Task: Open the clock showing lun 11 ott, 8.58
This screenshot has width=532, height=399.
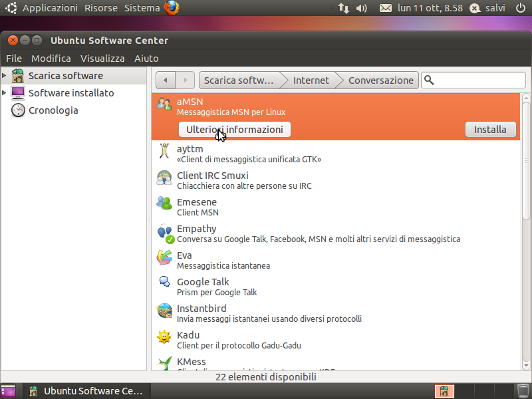Action: coord(430,8)
